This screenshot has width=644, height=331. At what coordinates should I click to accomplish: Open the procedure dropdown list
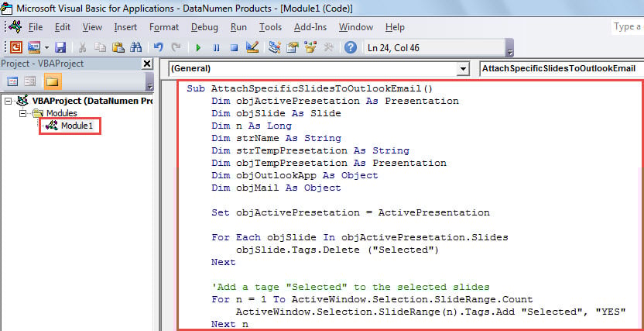coord(561,69)
